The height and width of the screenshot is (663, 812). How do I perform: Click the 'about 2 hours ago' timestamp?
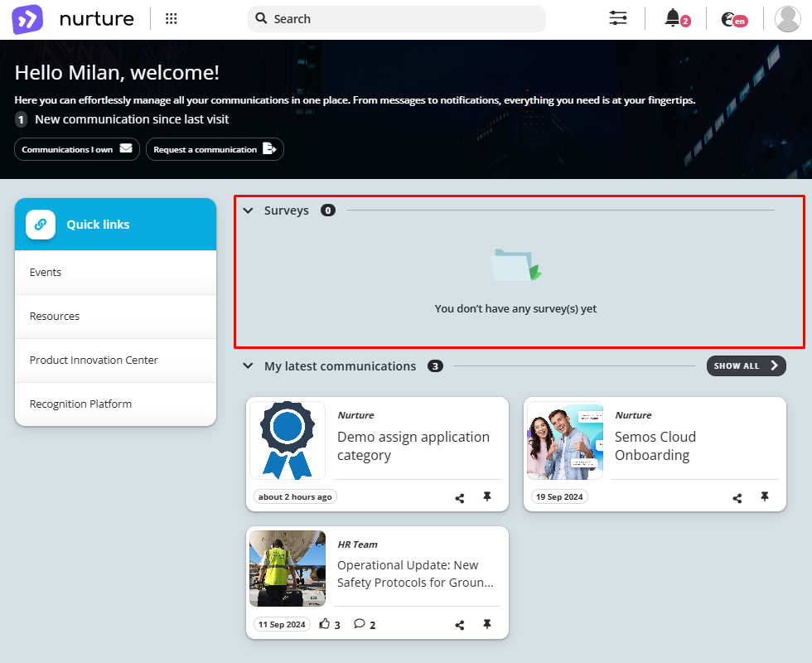tap(295, 496)
